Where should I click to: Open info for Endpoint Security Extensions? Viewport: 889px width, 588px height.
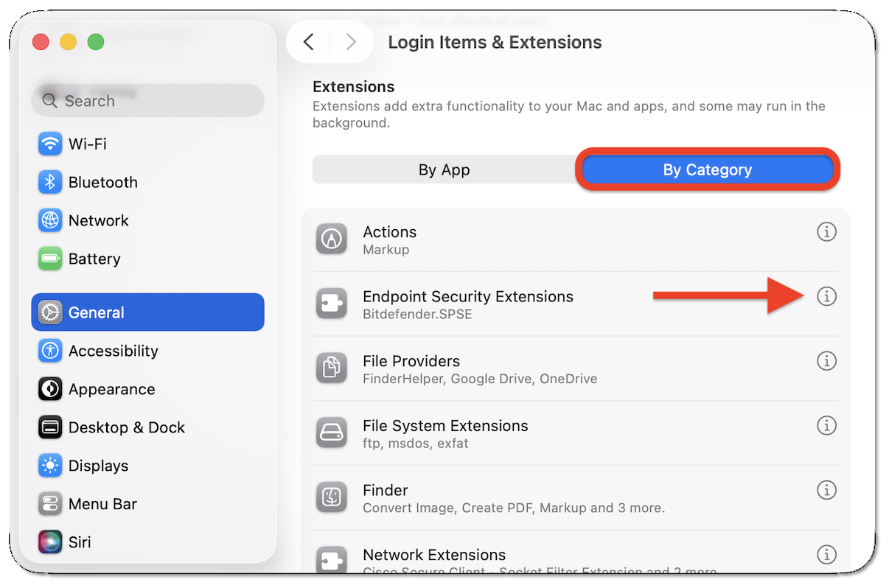click(826, 296)
